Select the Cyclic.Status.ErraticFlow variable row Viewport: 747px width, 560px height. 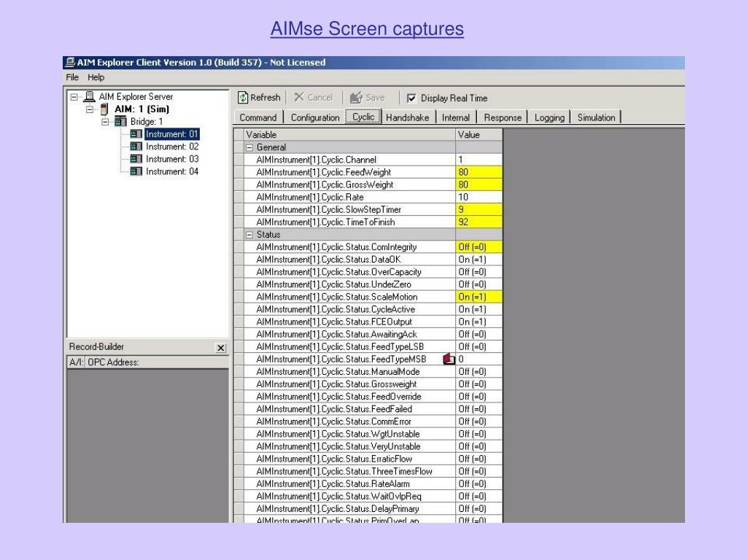click(368, 459)
